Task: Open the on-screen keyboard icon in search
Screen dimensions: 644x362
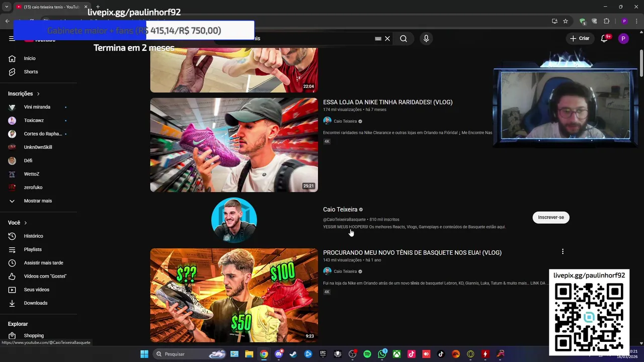Action: (x=378, y=39)
